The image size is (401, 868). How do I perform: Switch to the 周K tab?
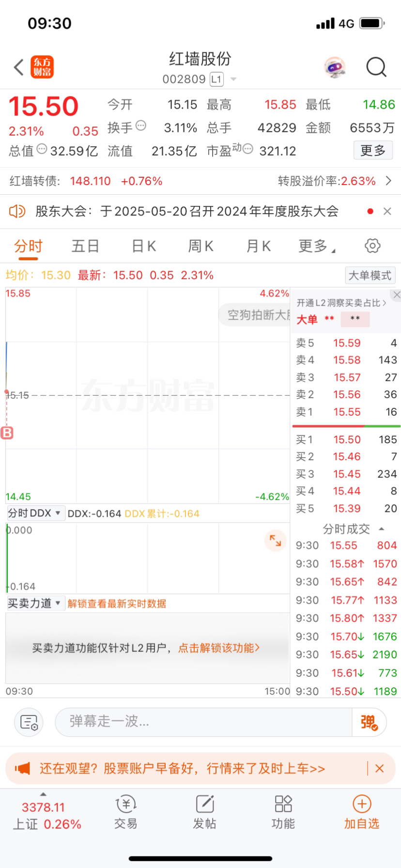pos(201,246)
